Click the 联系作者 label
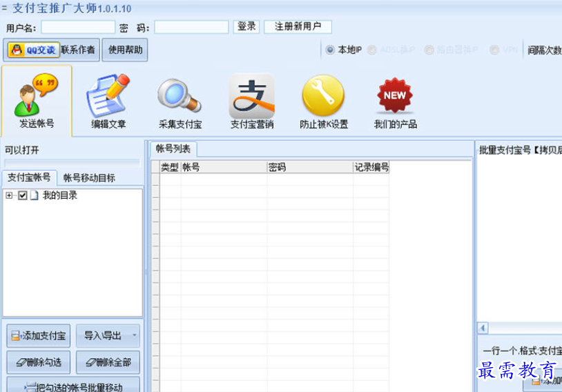Screen dimensions: 562x392 pos(78,50)
